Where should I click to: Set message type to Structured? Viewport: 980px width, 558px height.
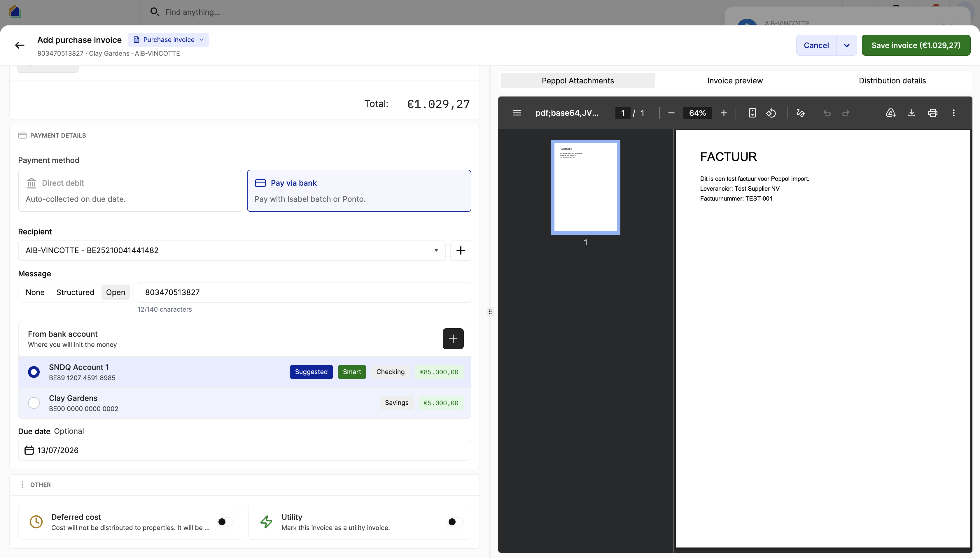75,292
